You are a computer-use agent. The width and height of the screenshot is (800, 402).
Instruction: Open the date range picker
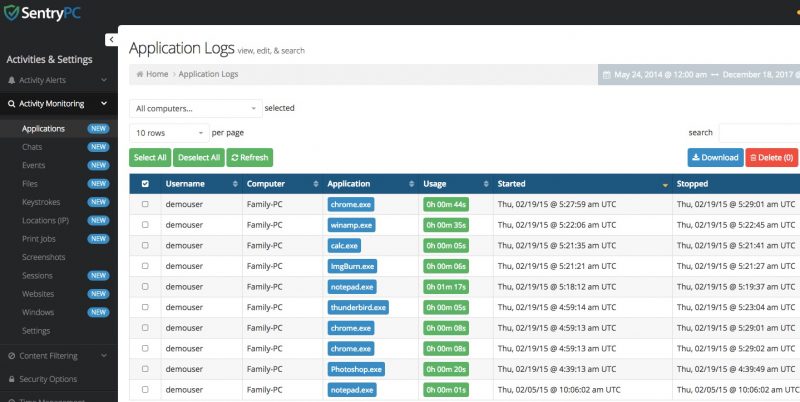click(699, 75)
